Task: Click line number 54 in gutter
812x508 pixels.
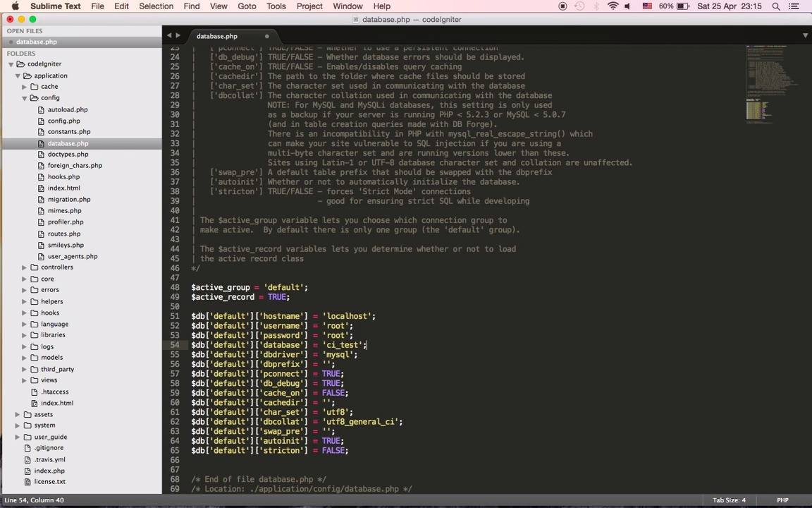Action: pyautogui.click(x=175, y=345)
